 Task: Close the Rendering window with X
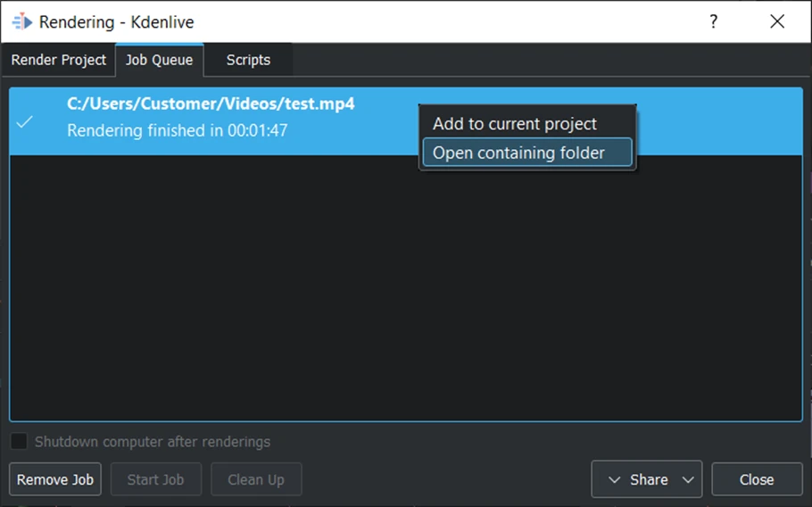[x=777, y=21]
